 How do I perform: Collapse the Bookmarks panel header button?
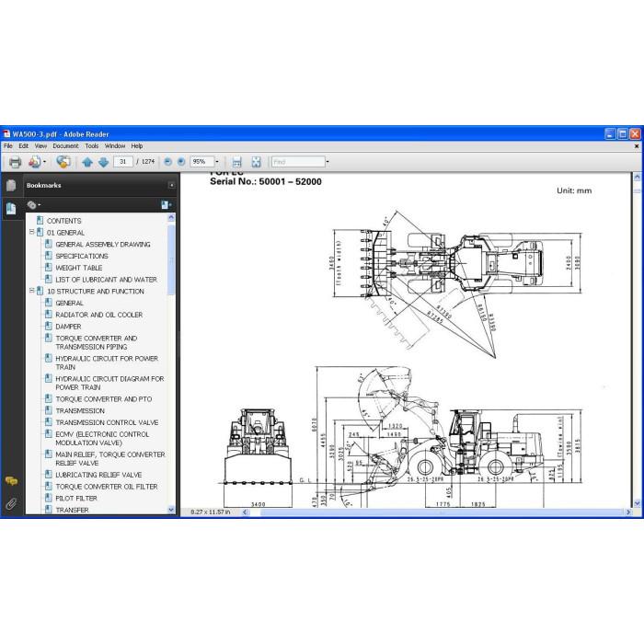(171, 185)
